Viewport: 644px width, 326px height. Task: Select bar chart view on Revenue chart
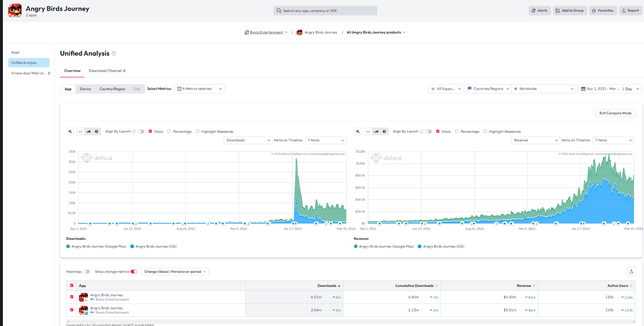click(x=376, y=131)
